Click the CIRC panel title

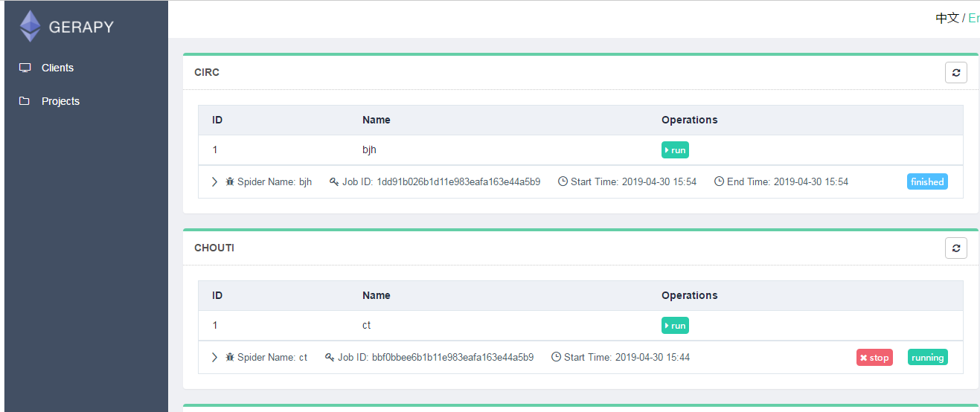pos(207,73)
